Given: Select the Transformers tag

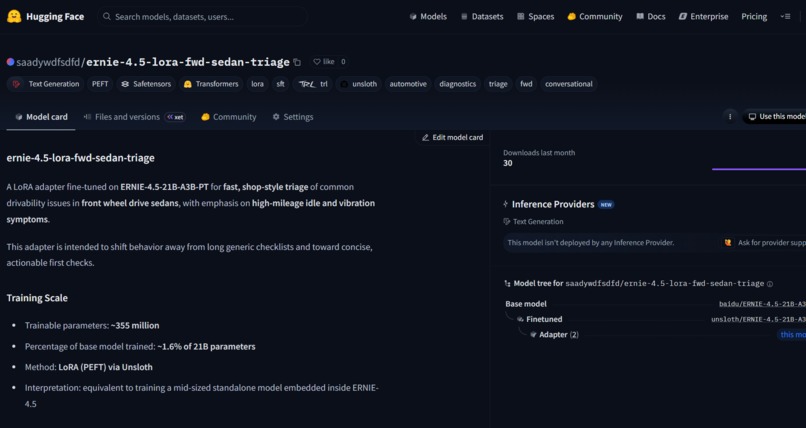Looking at the screenshot, I should [211, 84].
